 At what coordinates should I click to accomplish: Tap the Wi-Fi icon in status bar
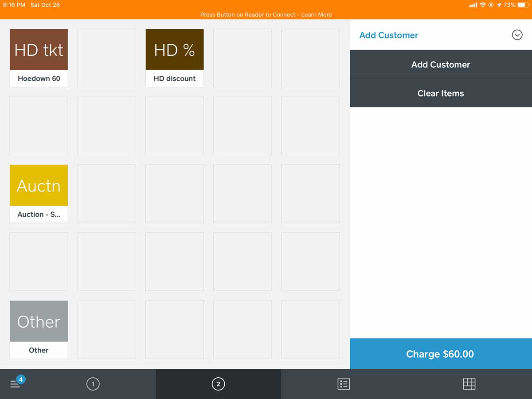(x=483, y=5)
